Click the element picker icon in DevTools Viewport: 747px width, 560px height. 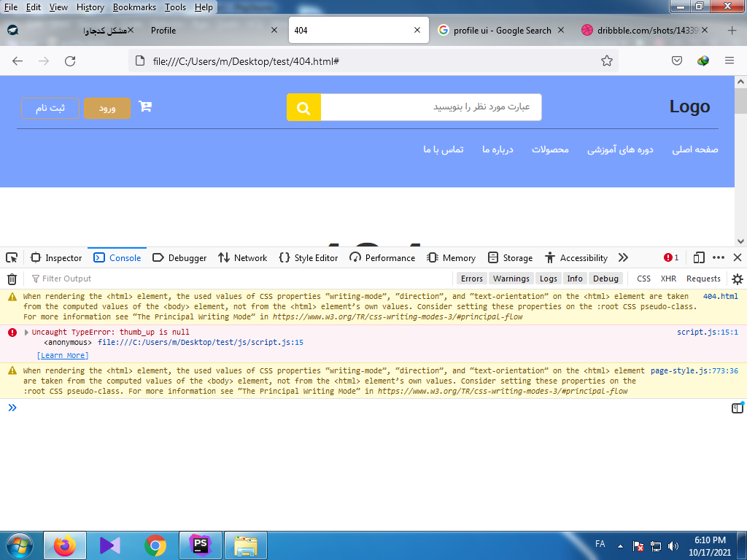[12, 257]
